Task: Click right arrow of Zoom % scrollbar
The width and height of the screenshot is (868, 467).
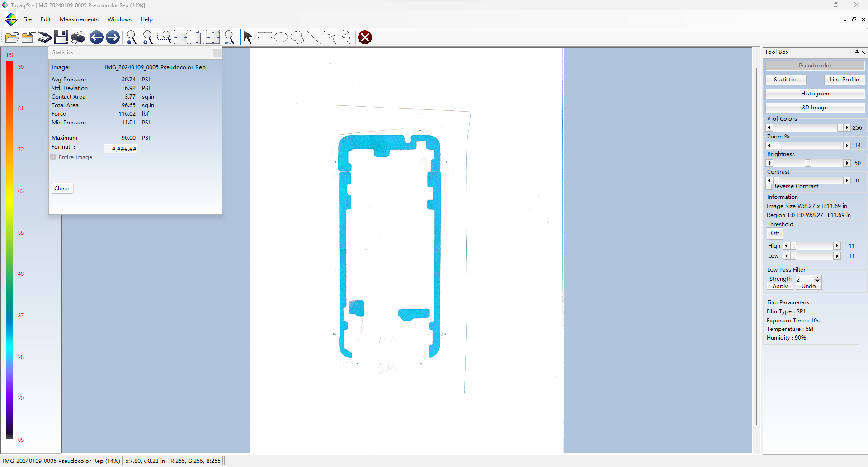Action: pyautogui.click(x=847, y=146)
